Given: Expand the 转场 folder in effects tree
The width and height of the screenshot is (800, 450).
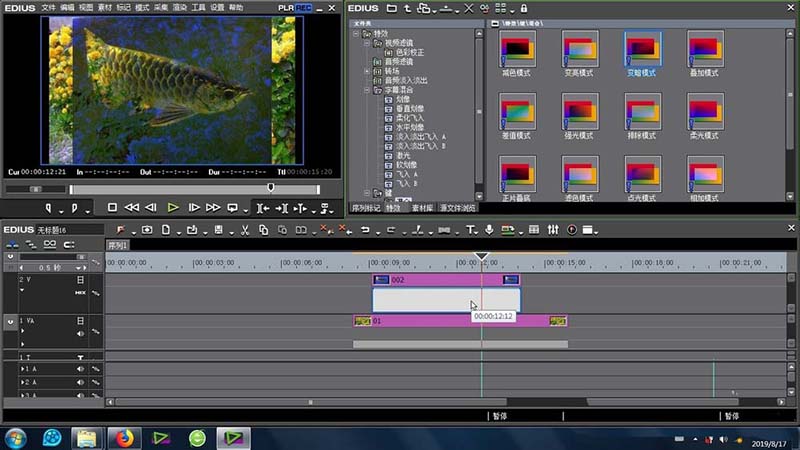Looking at the screenshot, I should click(x=366, y=71).
